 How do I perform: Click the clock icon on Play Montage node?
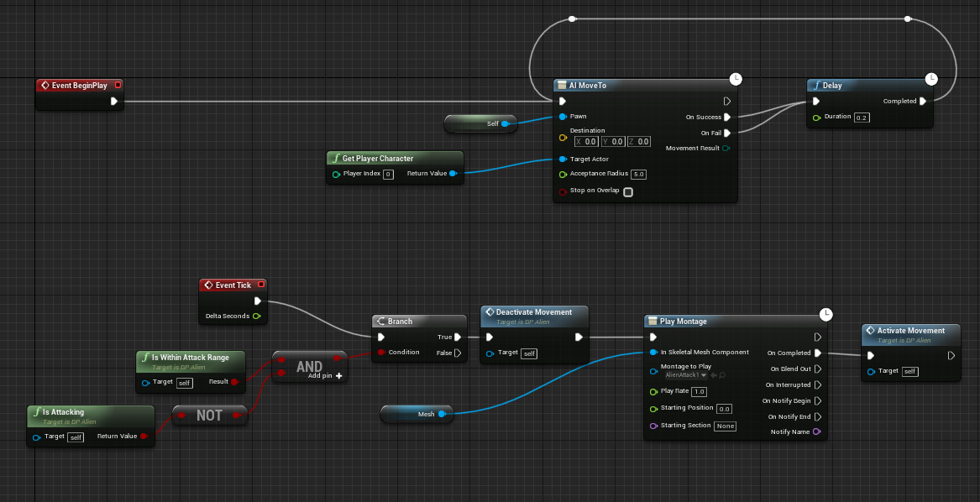[x=826, y=314]
